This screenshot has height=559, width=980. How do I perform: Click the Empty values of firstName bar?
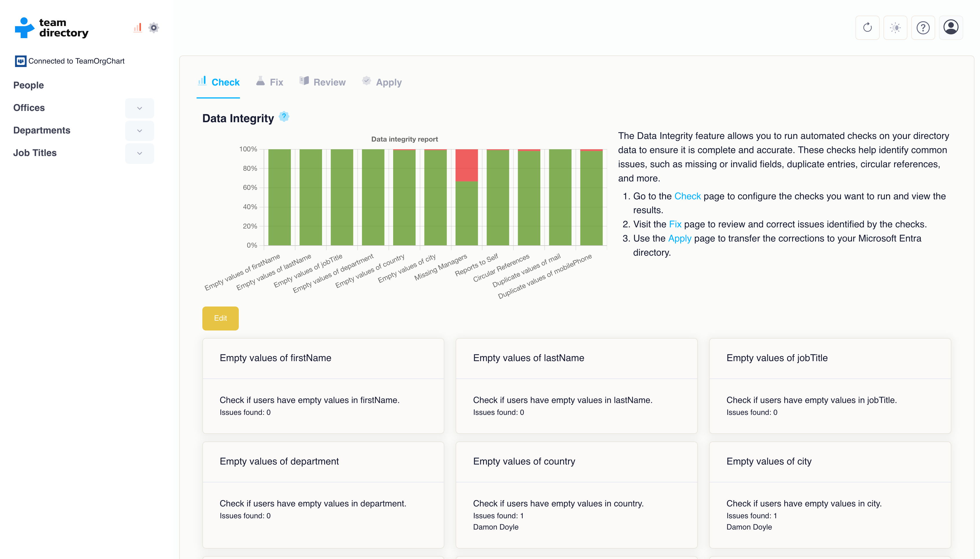point(279,197)
